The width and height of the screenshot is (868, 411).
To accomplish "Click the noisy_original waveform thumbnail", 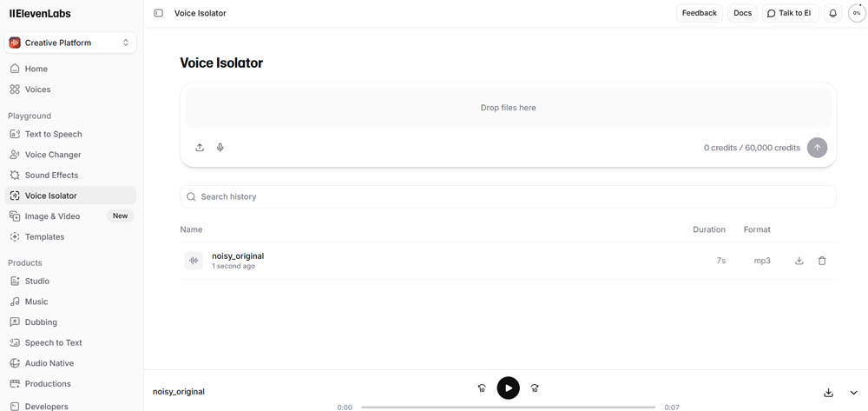I will 194,261.
